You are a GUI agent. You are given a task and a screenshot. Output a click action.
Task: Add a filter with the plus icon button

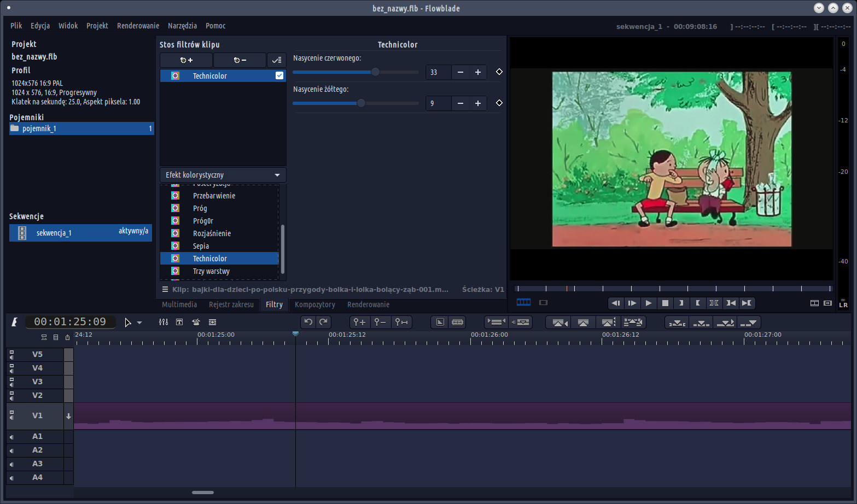(186, 60)
